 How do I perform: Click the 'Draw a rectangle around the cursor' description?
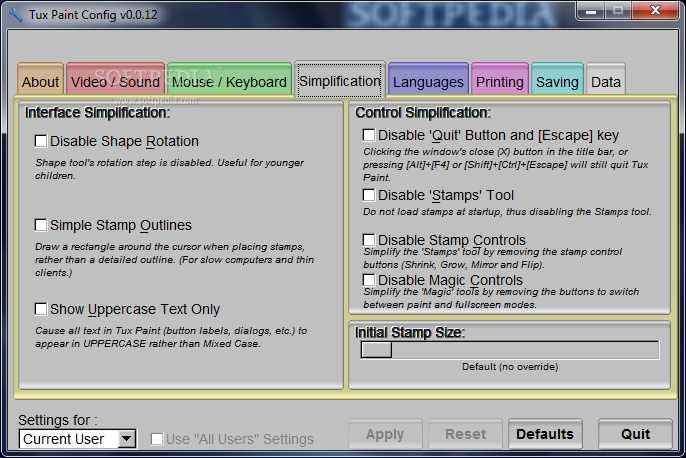(174, 259)
